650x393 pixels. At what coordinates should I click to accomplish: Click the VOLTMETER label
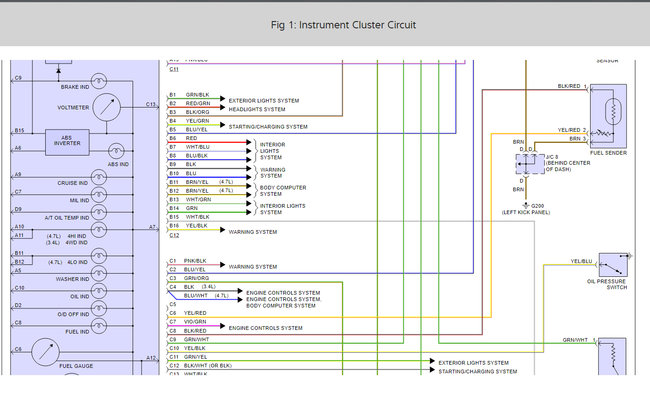click(73, 107)
